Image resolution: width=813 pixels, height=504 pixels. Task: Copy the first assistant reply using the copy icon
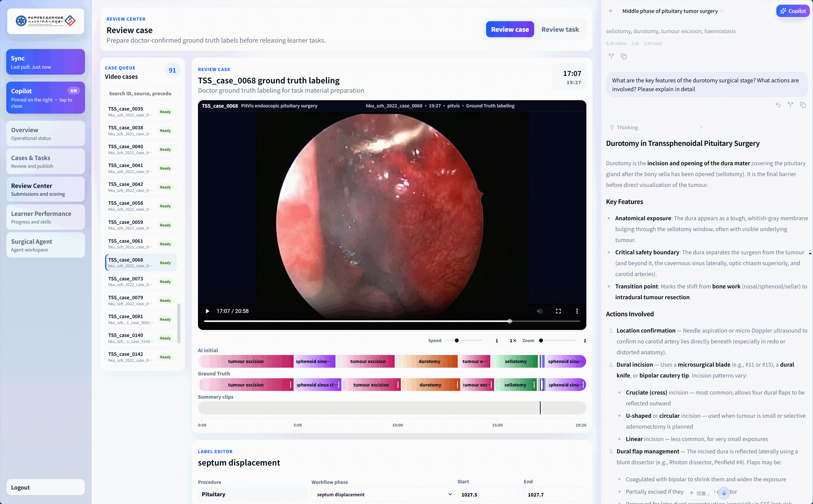click(624, 56)
